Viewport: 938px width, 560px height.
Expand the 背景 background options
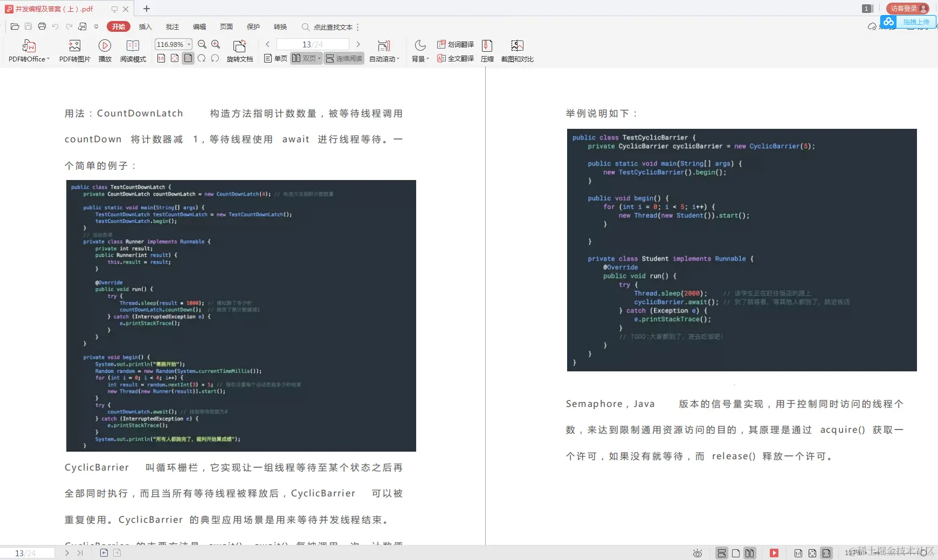420,59
